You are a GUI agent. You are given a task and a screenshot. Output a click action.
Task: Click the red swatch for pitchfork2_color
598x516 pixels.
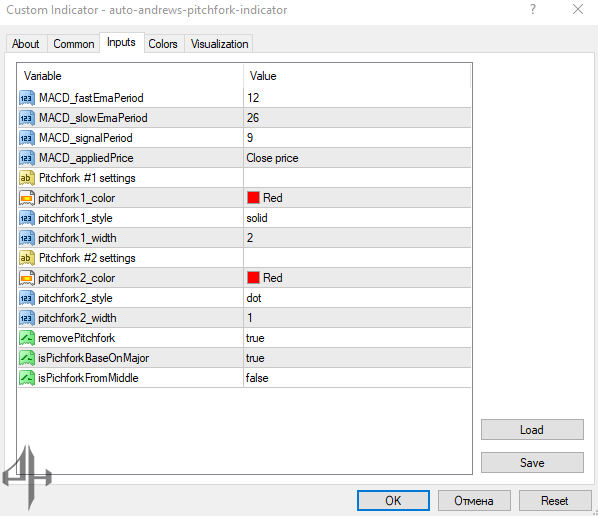(253, 278)
